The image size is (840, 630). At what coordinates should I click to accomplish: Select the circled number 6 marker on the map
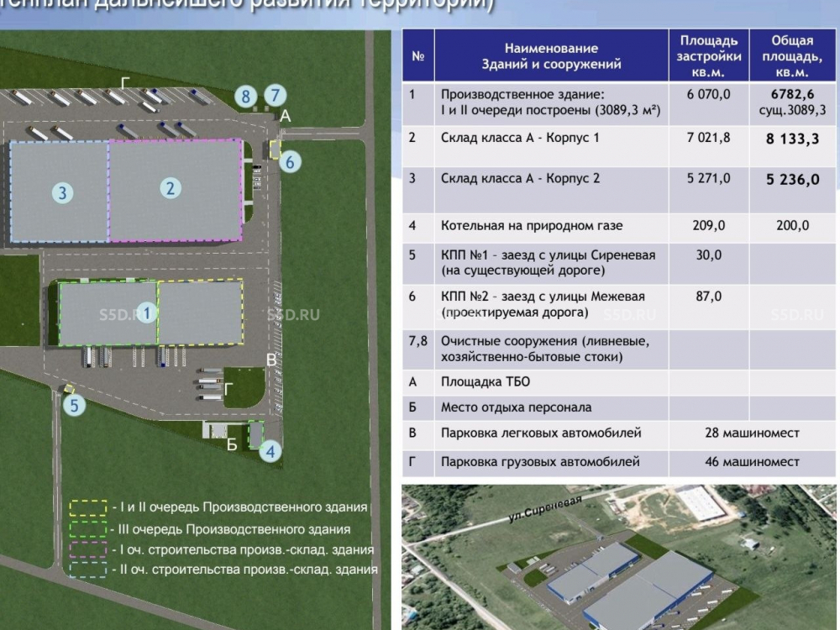pos(290,162)
